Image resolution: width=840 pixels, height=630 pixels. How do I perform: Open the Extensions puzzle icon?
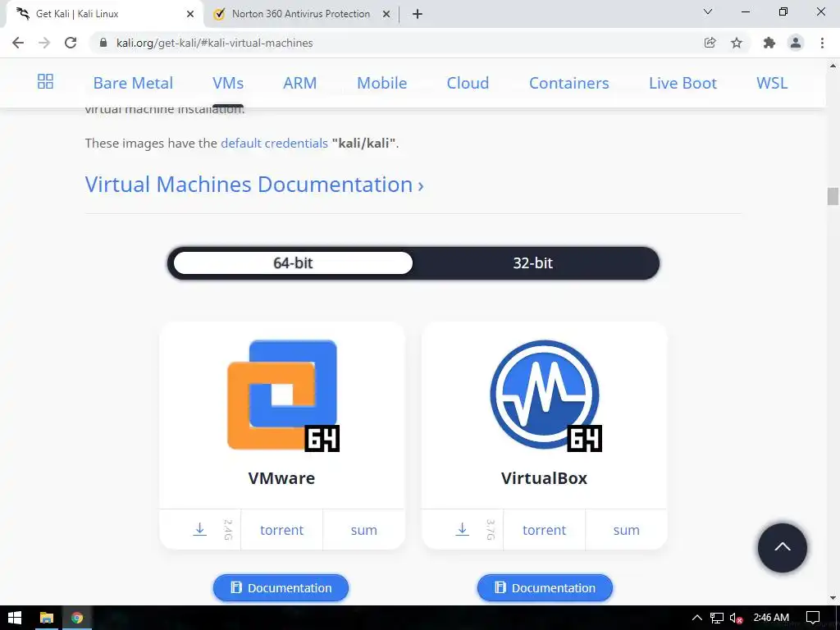769,43
